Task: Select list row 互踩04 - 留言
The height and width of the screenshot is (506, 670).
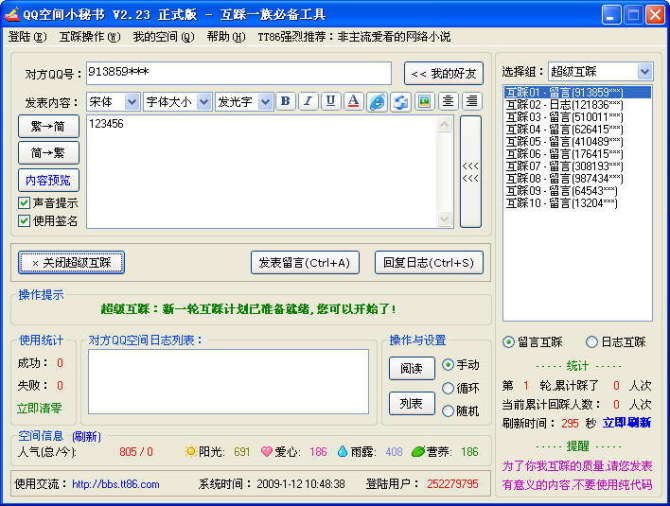Action: (577, 129)
